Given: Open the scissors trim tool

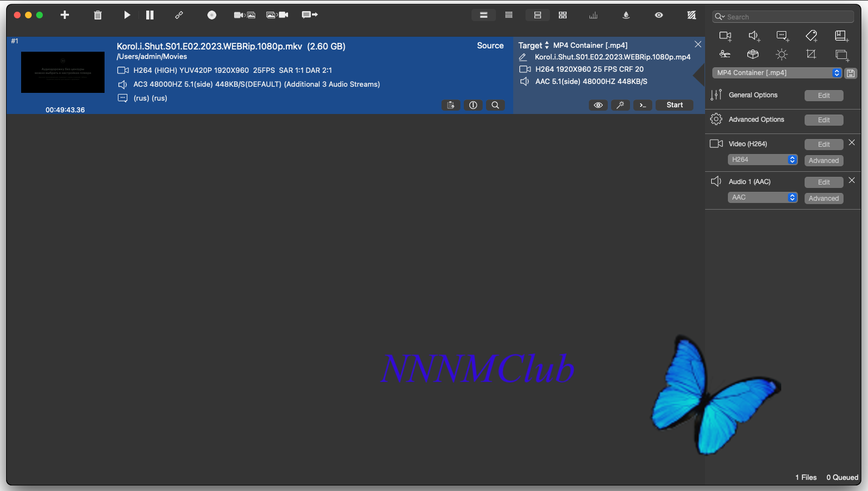Looking at the screenshot, I should tap(725, 54).
